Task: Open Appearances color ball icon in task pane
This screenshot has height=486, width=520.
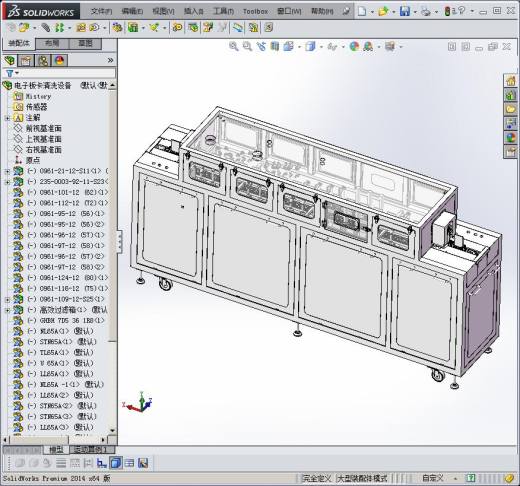Action: (511, 137)
